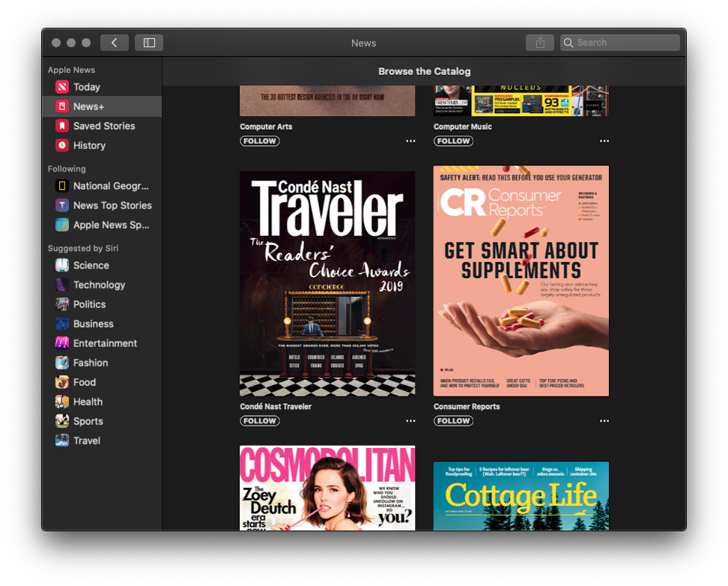Select the Travel topic icon
The image size is (728, 586).
pos(62,441)
